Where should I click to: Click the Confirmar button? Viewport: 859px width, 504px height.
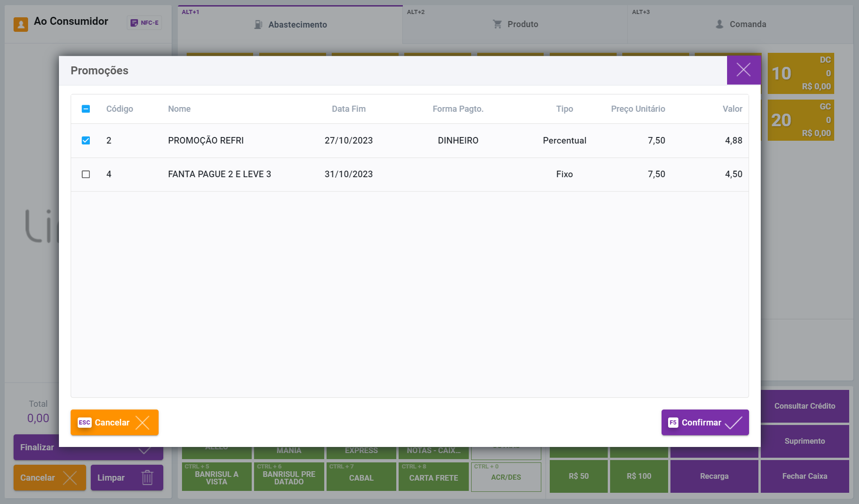705,423
